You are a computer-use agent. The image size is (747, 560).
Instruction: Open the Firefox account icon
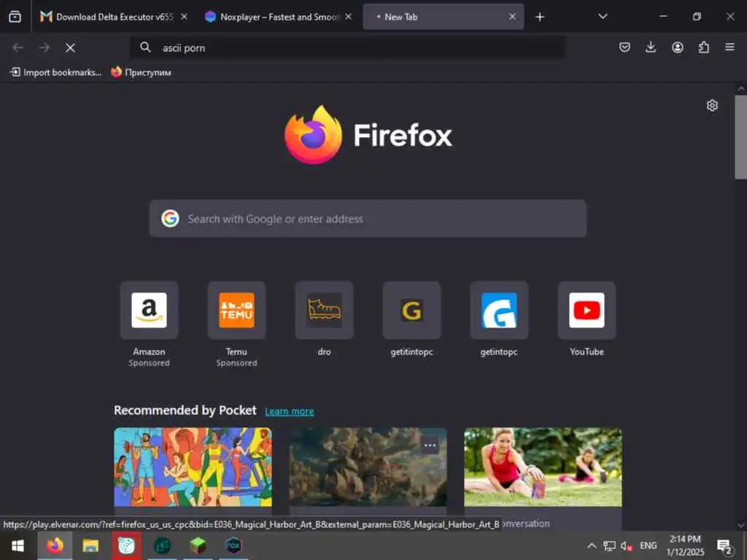point(678,47)
